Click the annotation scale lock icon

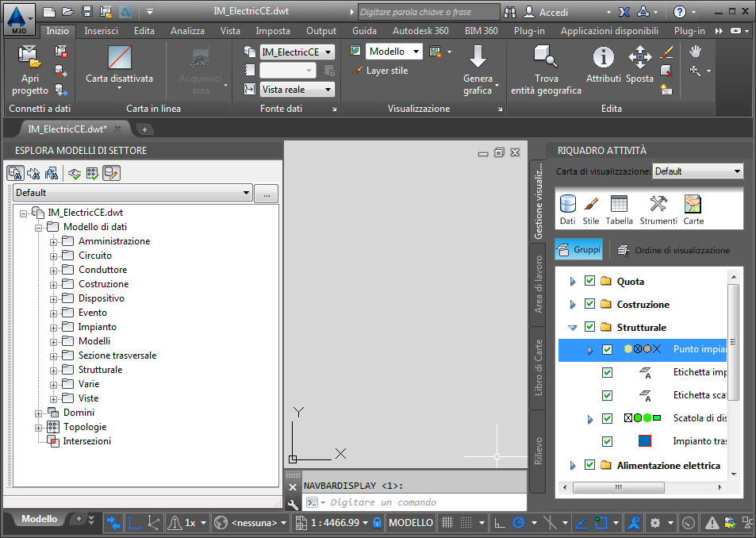378,523
